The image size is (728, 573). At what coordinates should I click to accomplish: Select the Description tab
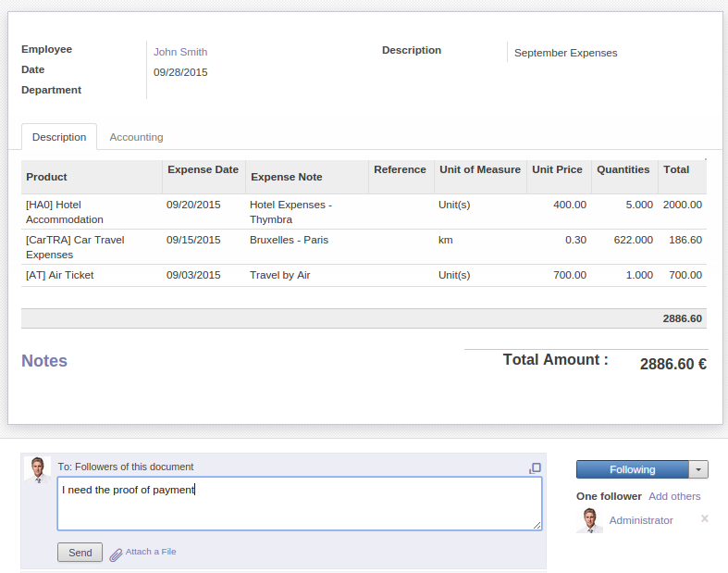click(x=59, y=137)
